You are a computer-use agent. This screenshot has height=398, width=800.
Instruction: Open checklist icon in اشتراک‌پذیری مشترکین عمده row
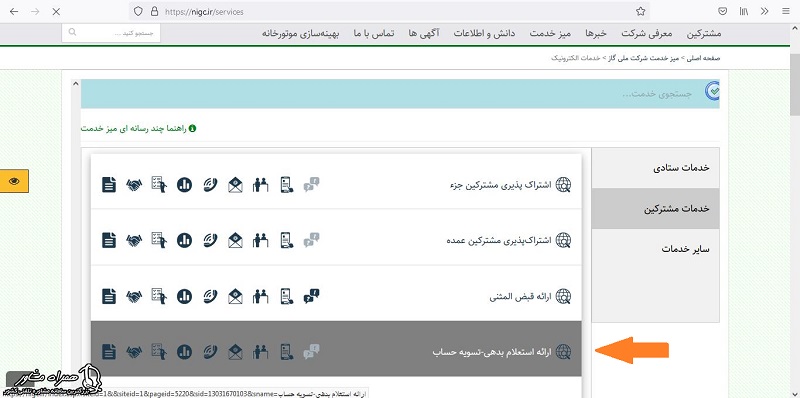159,240
